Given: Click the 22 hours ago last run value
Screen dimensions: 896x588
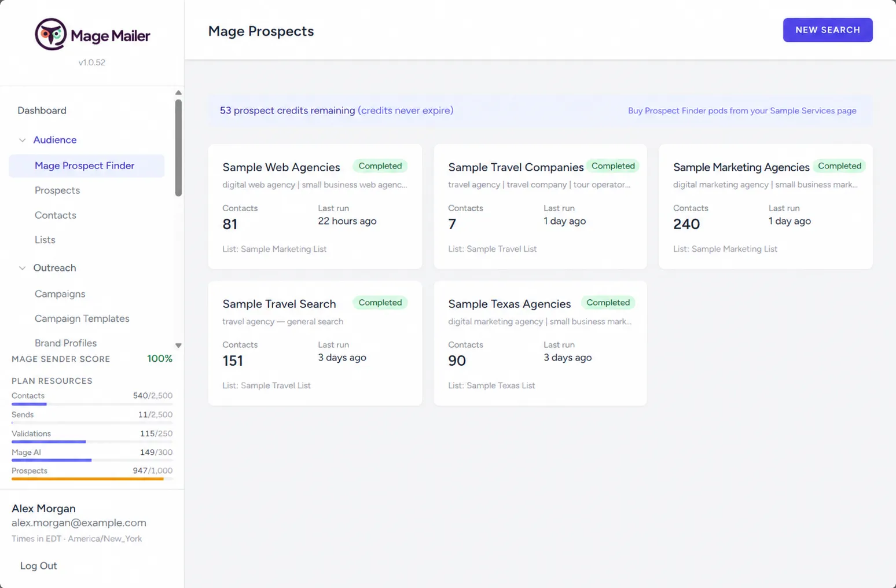Looking at the screenshot, I should coord(347,221).
